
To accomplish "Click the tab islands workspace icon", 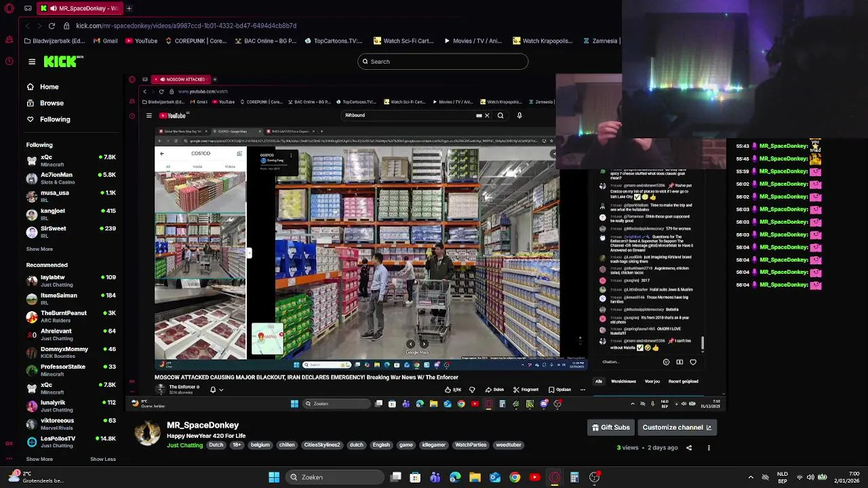I will 28,8.
